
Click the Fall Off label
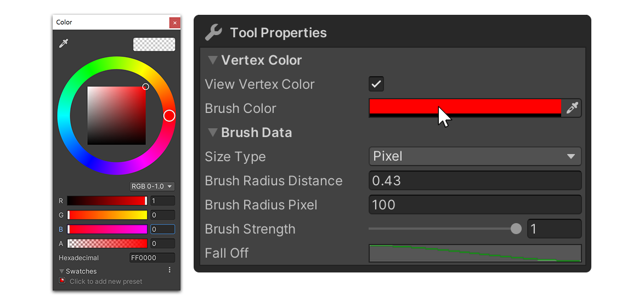tap(227, 253)
